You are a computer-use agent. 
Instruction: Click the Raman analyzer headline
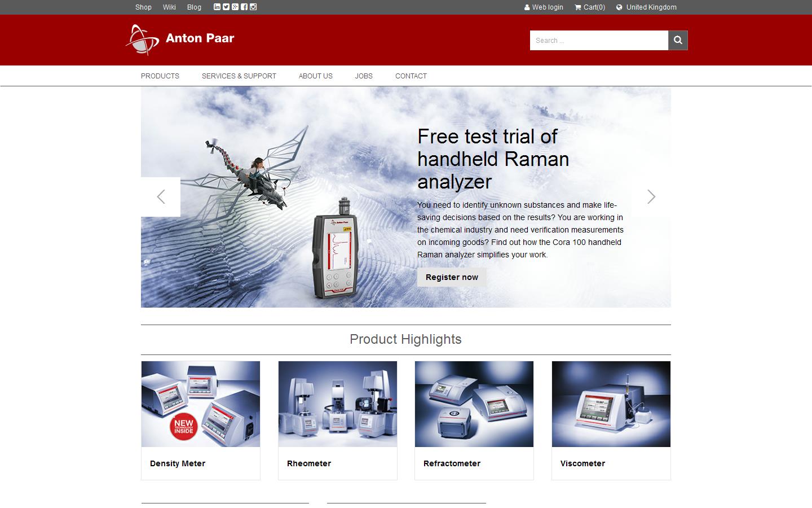click(493, 159)
